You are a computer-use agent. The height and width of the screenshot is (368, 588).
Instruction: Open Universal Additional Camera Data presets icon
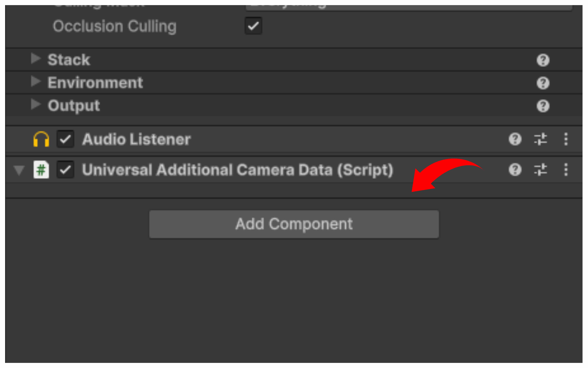pos(540,170)
